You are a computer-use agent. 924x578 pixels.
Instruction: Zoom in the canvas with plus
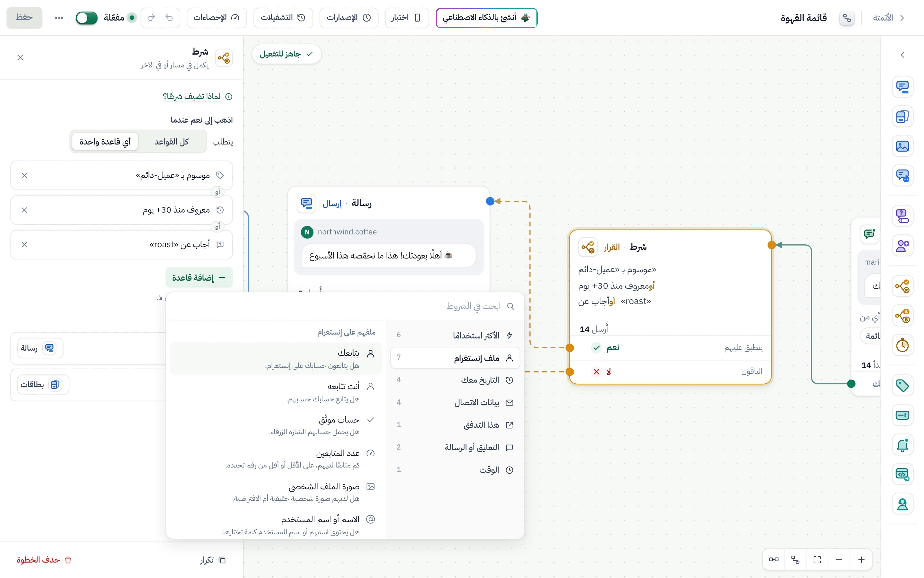[861, 560]
